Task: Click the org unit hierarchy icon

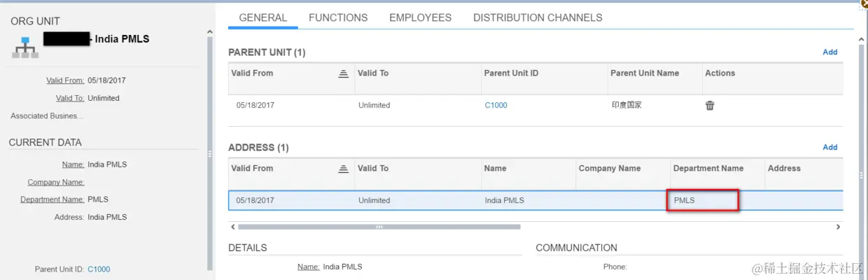Action: (x=25, y=46)
